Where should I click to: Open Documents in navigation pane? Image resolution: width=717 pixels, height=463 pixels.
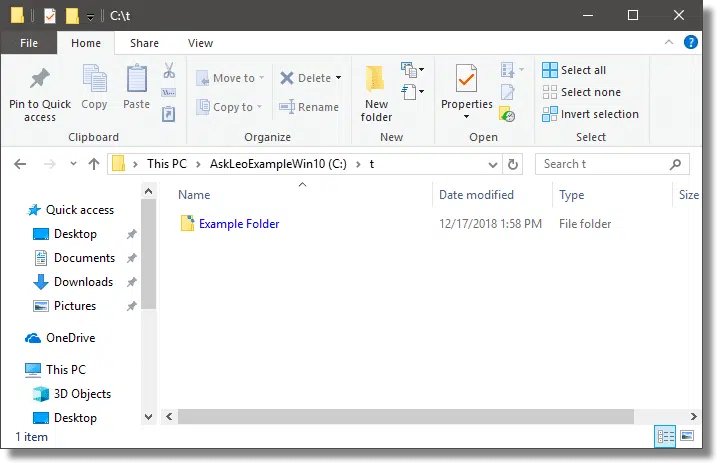tap(75, 258)
